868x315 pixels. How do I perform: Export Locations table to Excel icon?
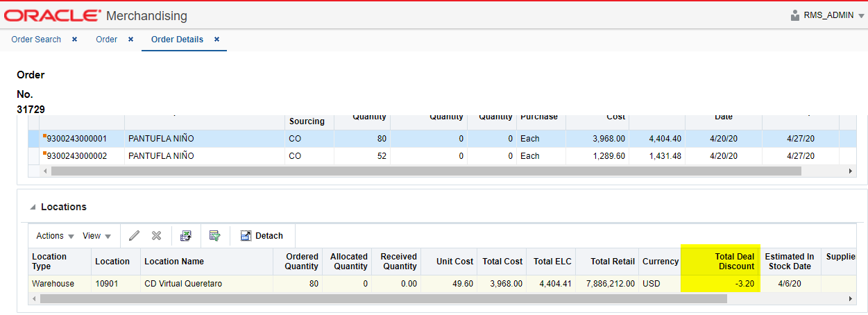tap(186, 236)
